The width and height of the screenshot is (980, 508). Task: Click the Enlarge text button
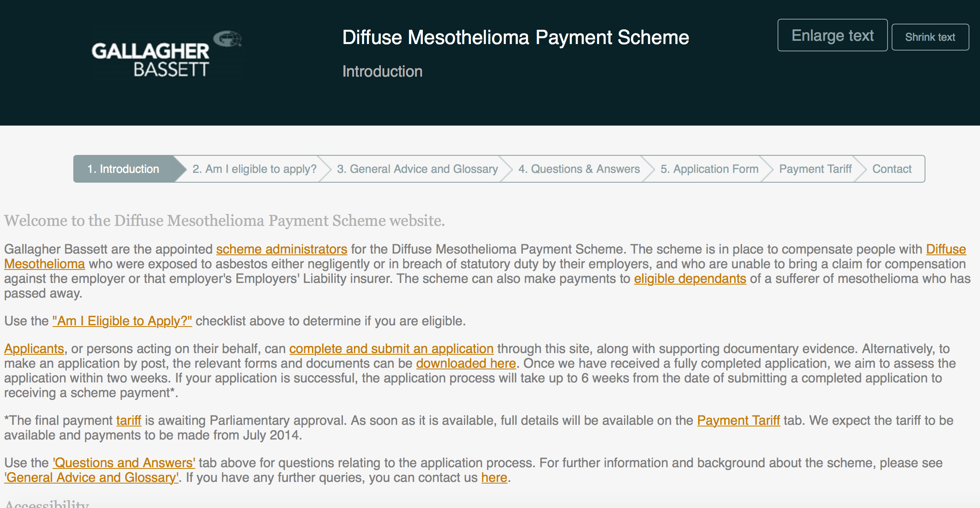point(832,35)
